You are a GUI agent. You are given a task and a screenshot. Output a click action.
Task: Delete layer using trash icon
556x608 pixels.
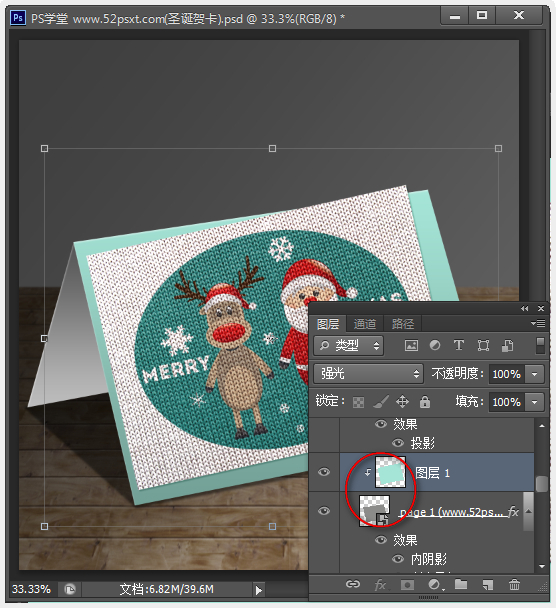514,584
